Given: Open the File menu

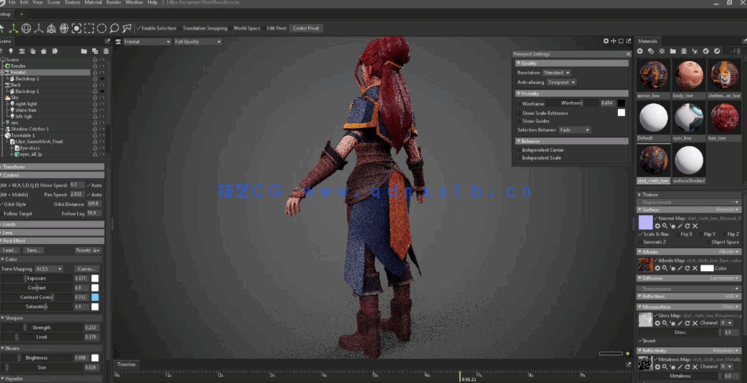Looking at the screenshot, I should pos(12,2).
